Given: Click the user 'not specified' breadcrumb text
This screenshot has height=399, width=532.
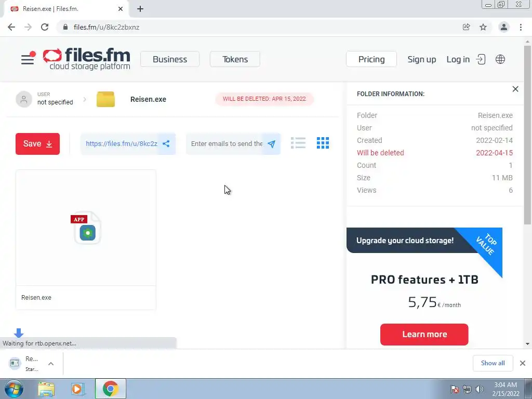Looking at the screenshot, I should 55,102.
